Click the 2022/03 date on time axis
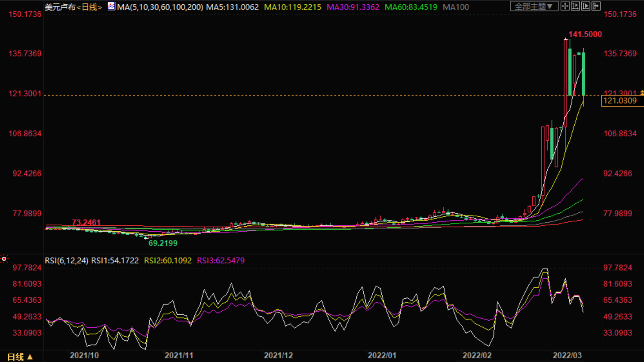644x362 pixels. [x=567, y=356]
